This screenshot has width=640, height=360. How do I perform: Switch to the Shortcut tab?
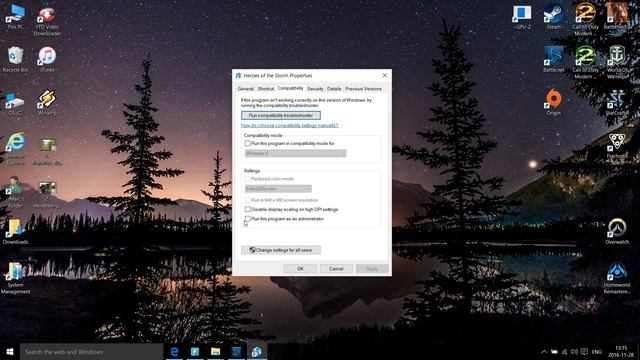coord(265,89)
